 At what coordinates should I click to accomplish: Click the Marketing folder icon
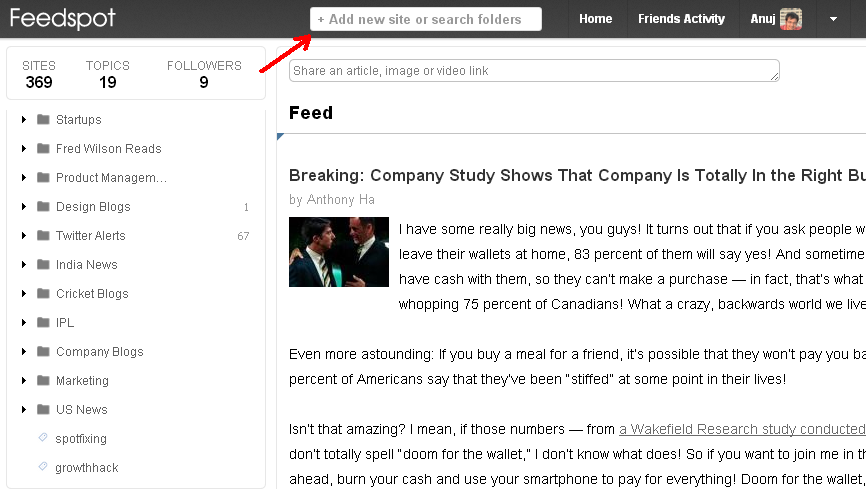43,381
